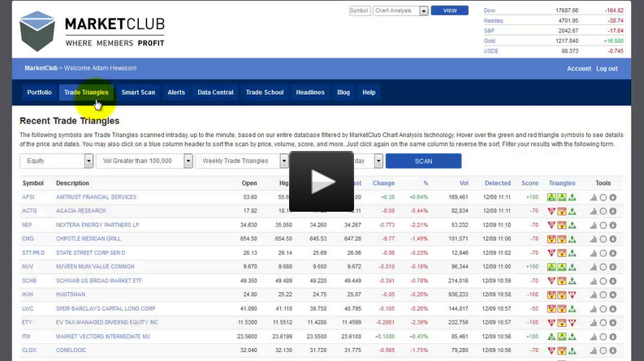This screenshot has width=644, height=361.
Task: Click red weekly triangle for CMG
Action: click(x=562, y=239)
